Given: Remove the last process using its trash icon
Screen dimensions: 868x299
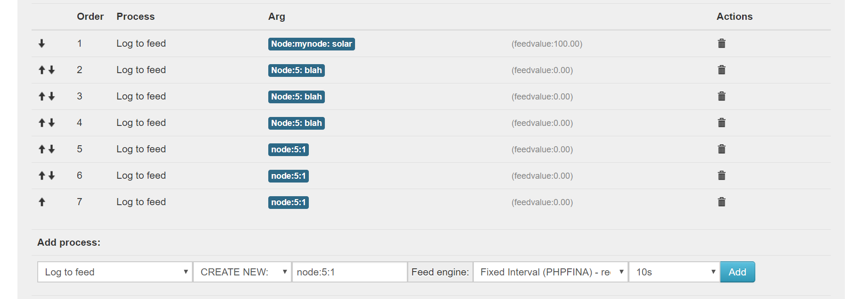Looking at the screenshot, I should tap(721, 202).
